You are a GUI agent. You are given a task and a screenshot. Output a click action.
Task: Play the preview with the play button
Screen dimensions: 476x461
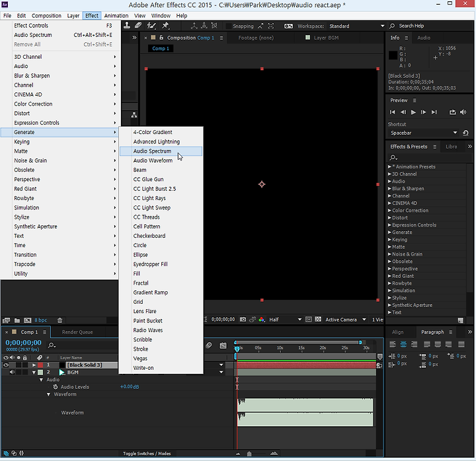point(413,112)
